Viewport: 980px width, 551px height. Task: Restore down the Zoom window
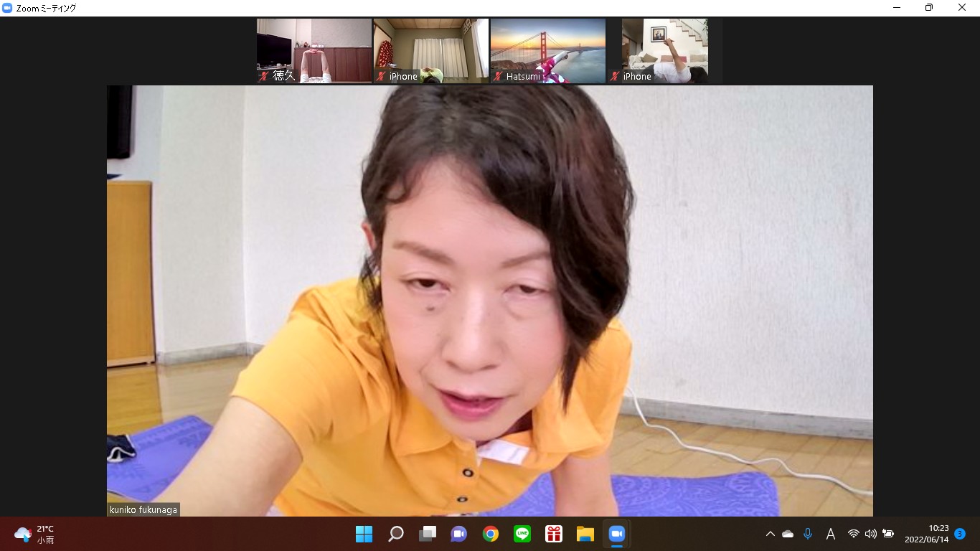click(x=929, y=8)
